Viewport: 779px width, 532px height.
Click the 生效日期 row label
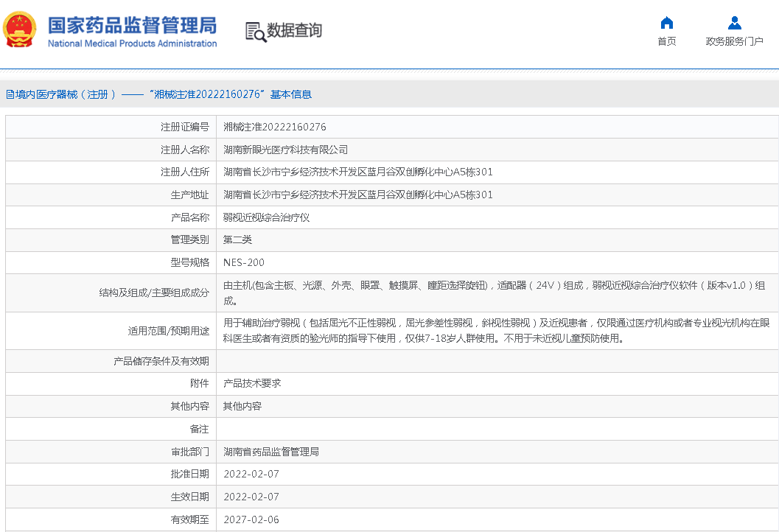point(190,497)
